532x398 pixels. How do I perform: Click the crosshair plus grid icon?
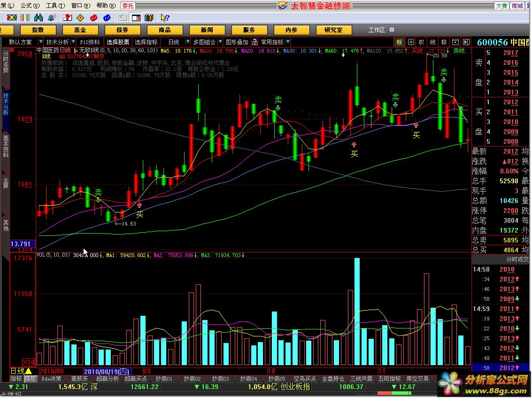tap(411, 42)
